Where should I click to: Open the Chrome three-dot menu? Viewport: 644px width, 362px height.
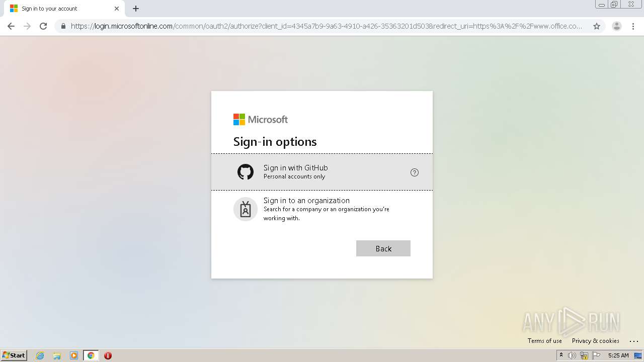click(633, 26)
